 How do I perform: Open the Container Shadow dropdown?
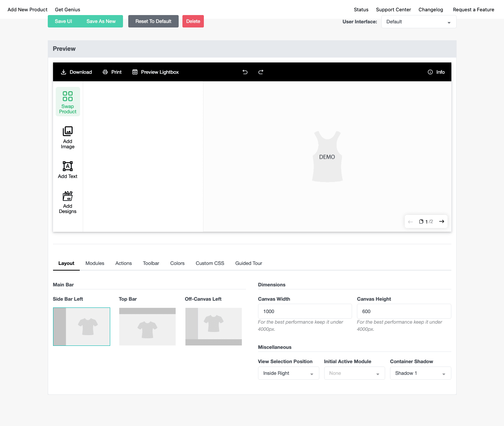tap(421, 373)
